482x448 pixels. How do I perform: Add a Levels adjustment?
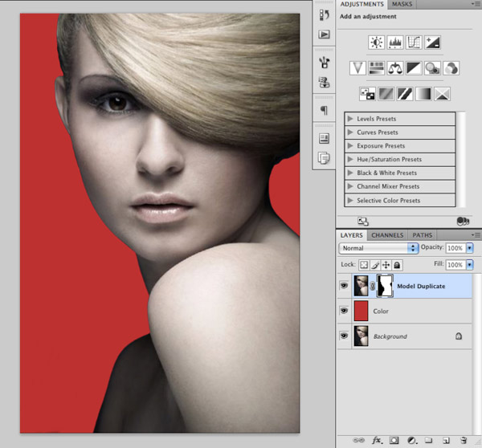point(395,43)
